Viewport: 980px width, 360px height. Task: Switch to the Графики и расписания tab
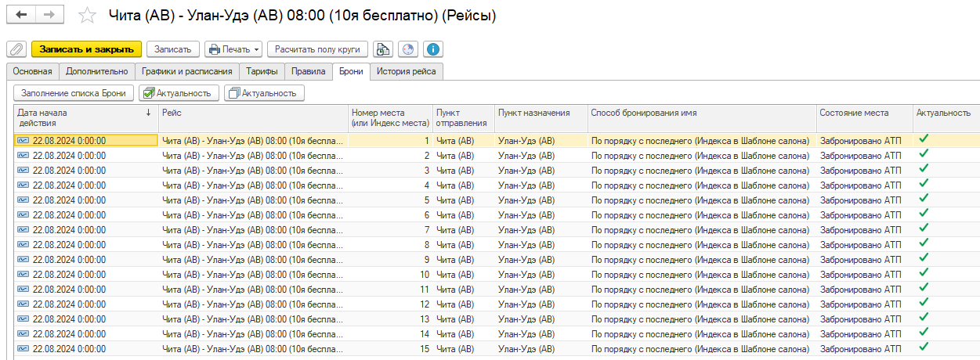click(186, 71)
